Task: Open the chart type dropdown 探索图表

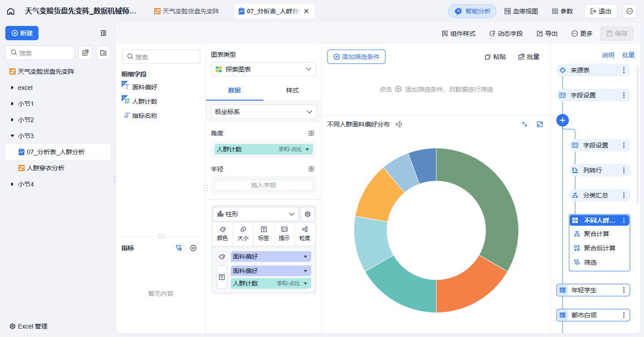Action: coord(263,69)
